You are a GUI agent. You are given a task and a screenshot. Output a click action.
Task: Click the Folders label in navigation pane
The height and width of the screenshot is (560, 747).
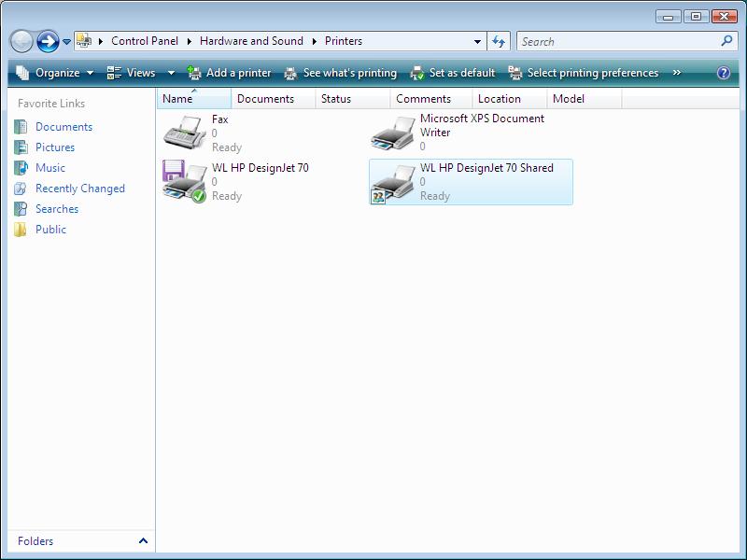pyautogui.click(x=35, y=541)
